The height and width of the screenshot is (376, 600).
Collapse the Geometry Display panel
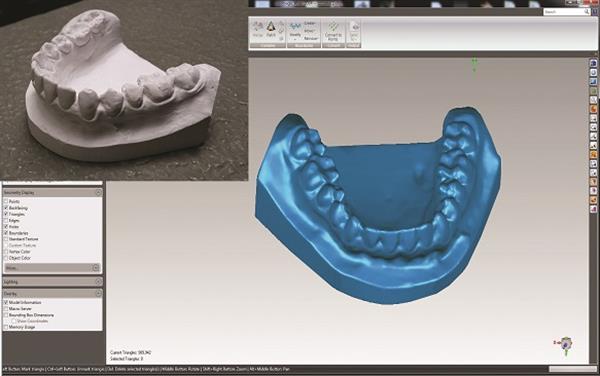98,192
